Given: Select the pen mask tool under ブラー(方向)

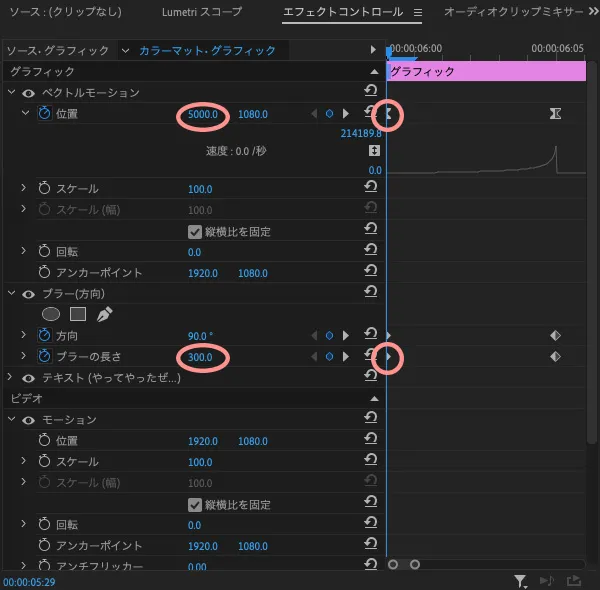Looking at the screenshot, I should pyautogui.click(x=104, y=314).
